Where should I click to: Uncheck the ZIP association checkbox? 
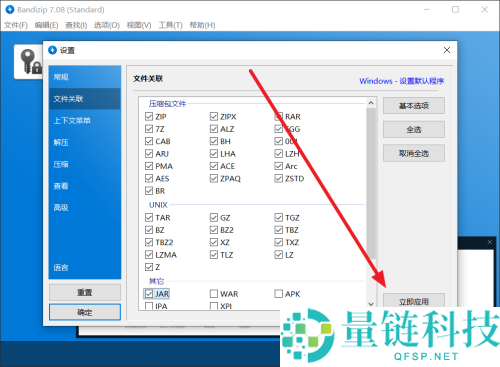tap(149, 116)
